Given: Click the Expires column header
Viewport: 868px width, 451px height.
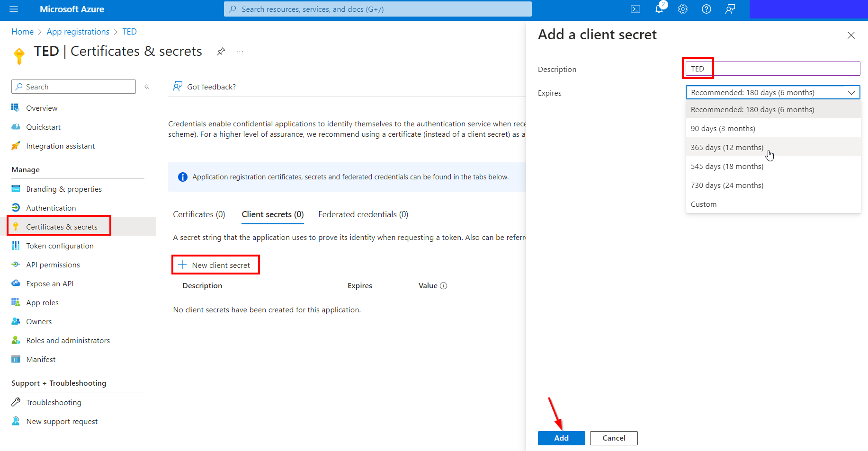Looking at the screenshot, I should coord(360,286).
